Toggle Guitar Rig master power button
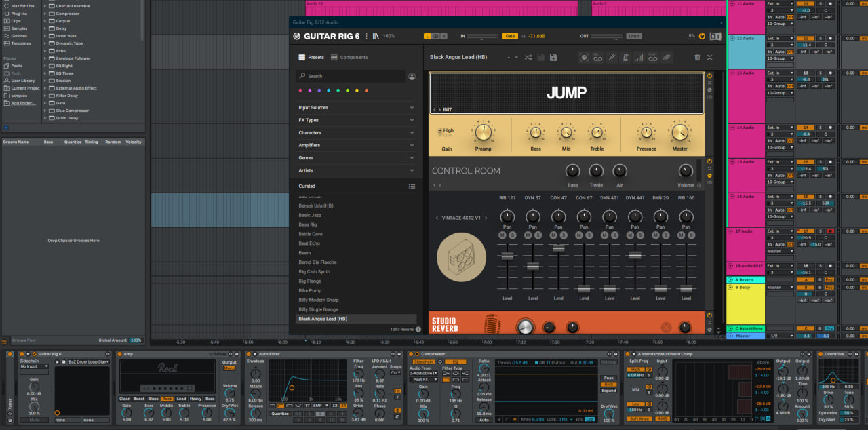This screenshot has height=430, width=868. pyautogui.click(x=702, y=36)
